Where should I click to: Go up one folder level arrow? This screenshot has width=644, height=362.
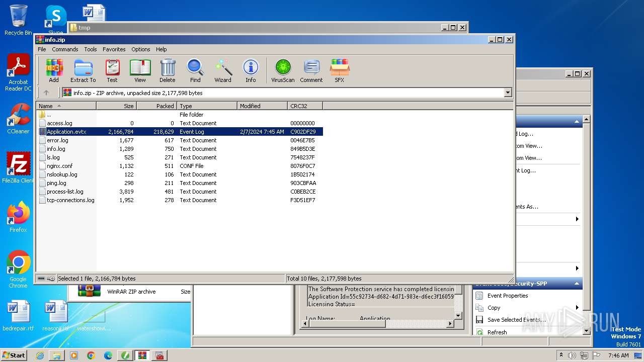[x=46, y=93]
